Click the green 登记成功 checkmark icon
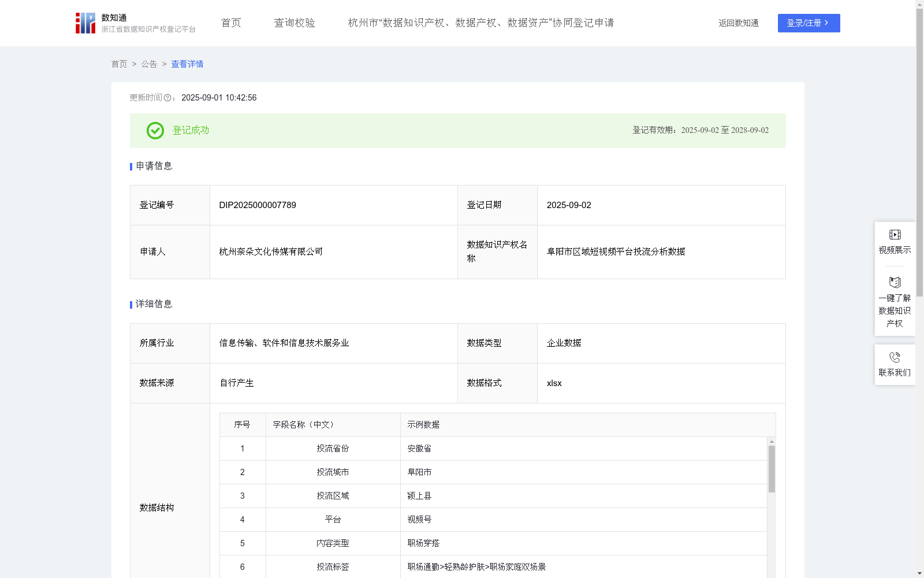924x578 pixels. tap(155, 131)
